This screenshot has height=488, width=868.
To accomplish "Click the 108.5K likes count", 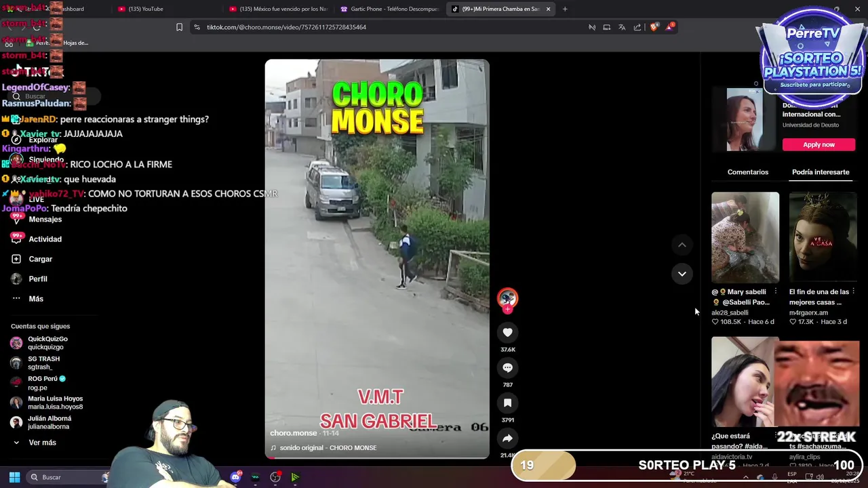I will [730, 322].
